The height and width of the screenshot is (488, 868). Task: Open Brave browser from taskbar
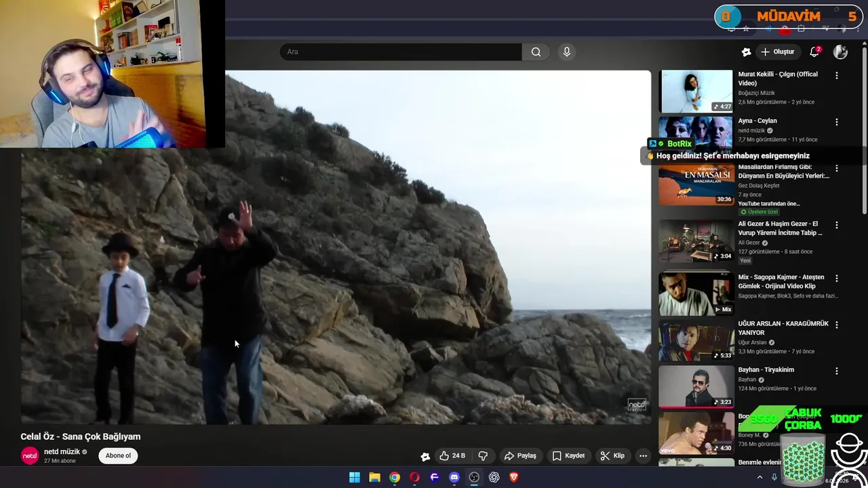[x=514, y=477]
